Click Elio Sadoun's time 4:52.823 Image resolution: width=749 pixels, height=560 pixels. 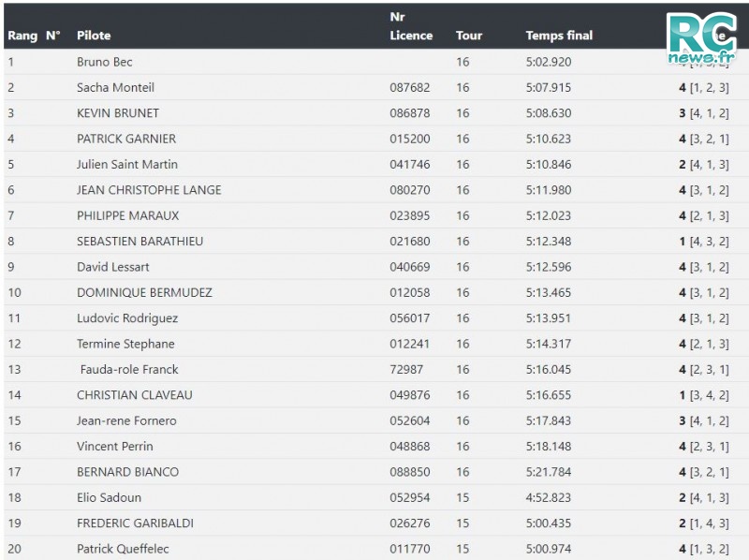pyautogui.click(x=549, y=497)
